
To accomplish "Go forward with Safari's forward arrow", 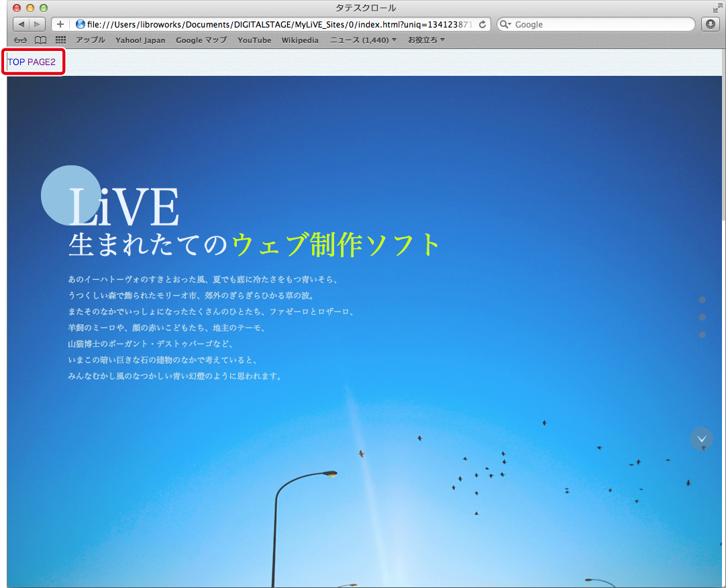I will tap(37, 24).
